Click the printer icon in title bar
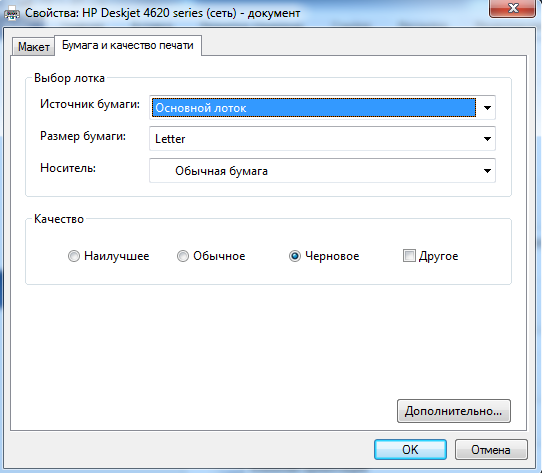 12,14
